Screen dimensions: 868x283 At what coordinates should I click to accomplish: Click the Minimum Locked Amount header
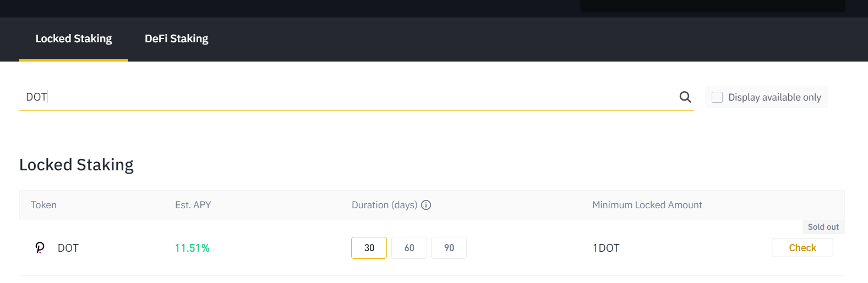(647, 205)
